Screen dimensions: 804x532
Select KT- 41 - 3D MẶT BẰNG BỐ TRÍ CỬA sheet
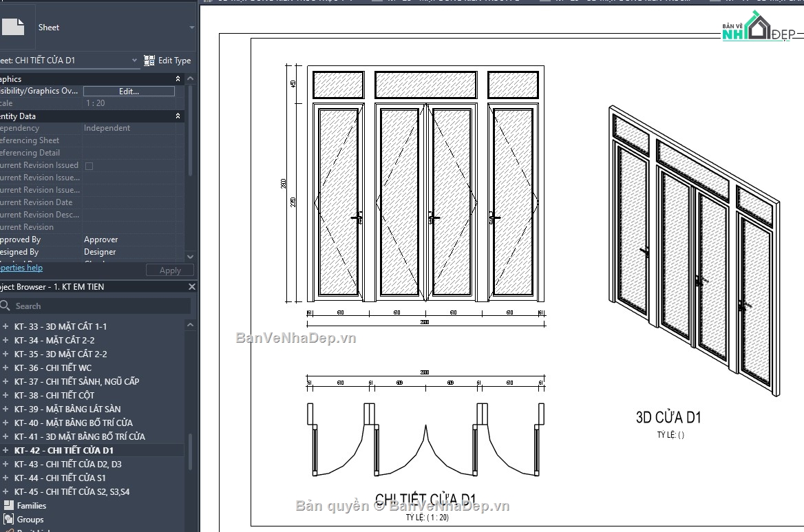click(79, 436)
